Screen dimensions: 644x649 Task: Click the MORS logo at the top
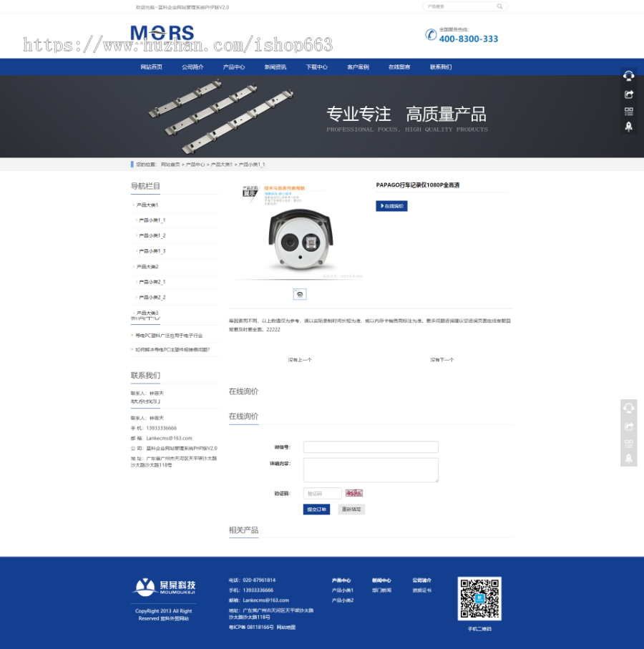click(x=162, y=34)
